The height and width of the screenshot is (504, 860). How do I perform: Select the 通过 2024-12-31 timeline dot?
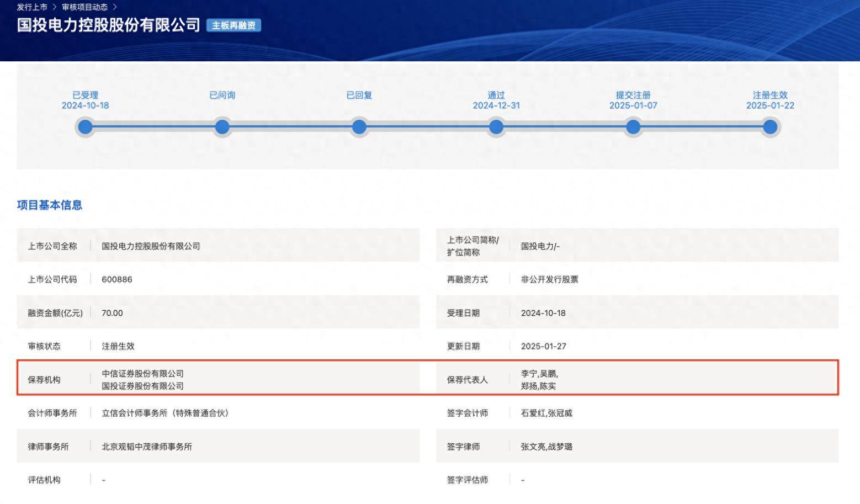point(496,127)
